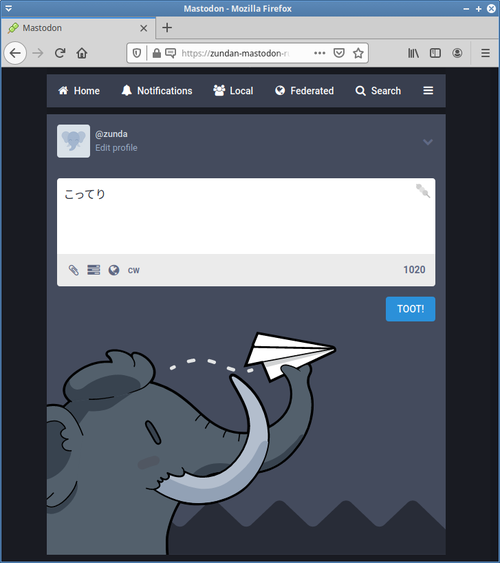Open the Firefox account icon

point(457,53)
